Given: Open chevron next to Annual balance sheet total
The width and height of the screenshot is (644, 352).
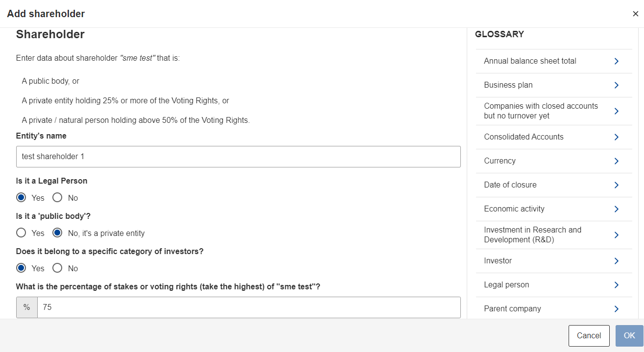Looking at the screenshot, I should tap(616, 61).
